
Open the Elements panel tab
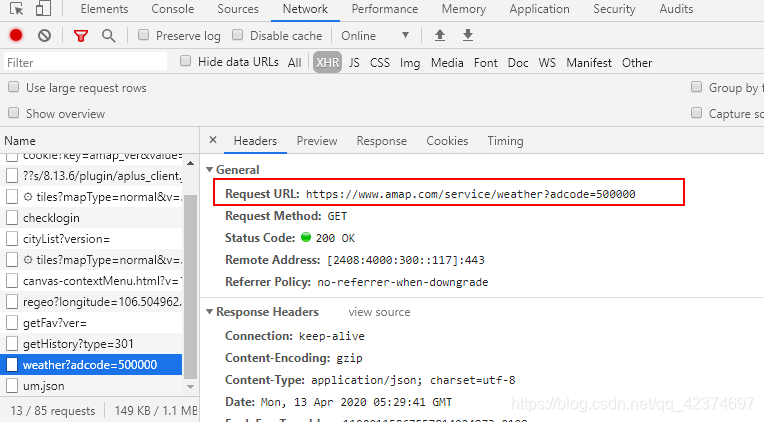point(104,9)
